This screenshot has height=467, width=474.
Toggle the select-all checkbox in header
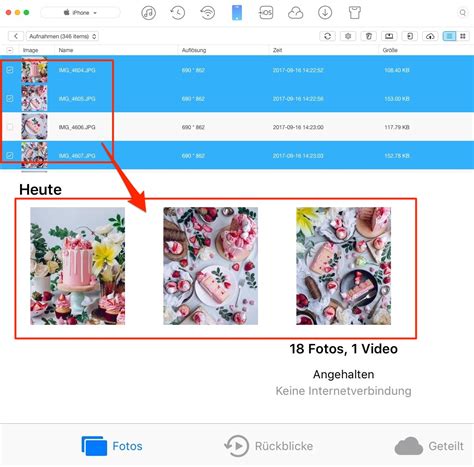pos(10,50)
